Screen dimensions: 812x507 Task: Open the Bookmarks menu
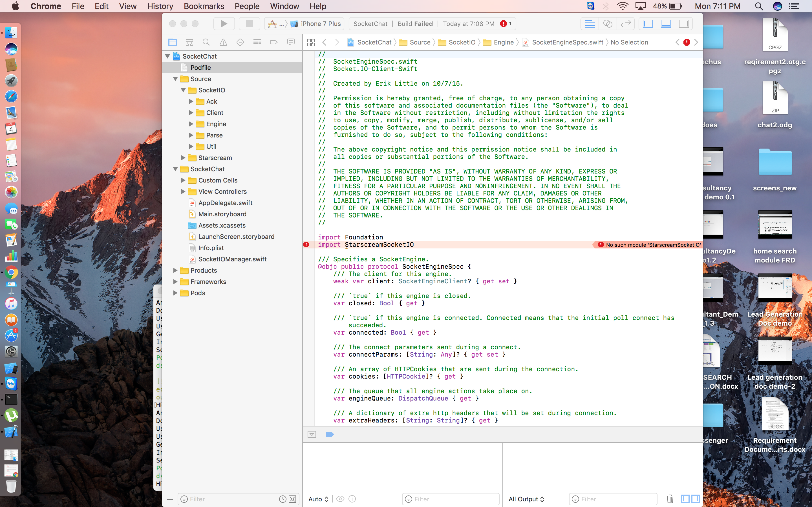click(x=204, y=6)
